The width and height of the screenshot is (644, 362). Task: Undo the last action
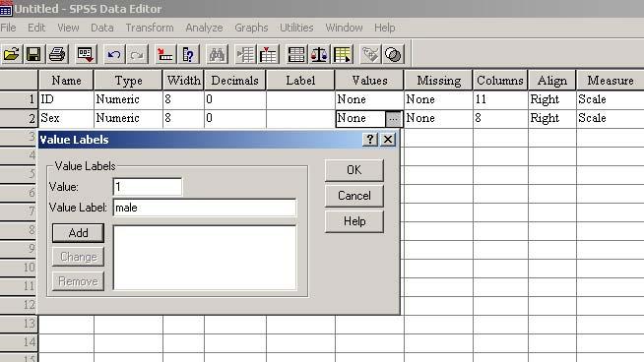[x=114, y=54]
